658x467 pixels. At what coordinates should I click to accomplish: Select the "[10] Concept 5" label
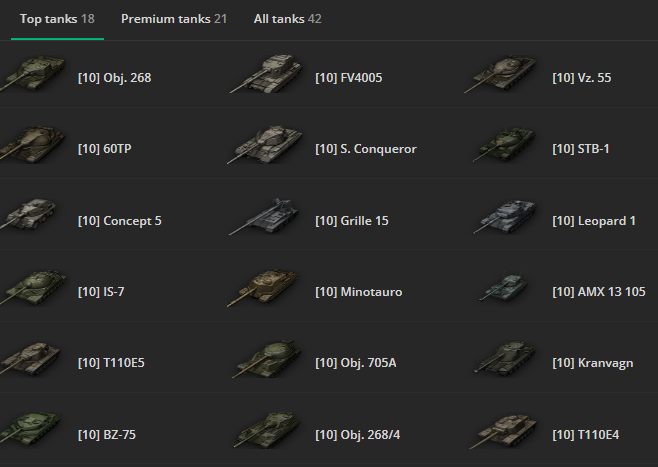click(x=120, y=221)
